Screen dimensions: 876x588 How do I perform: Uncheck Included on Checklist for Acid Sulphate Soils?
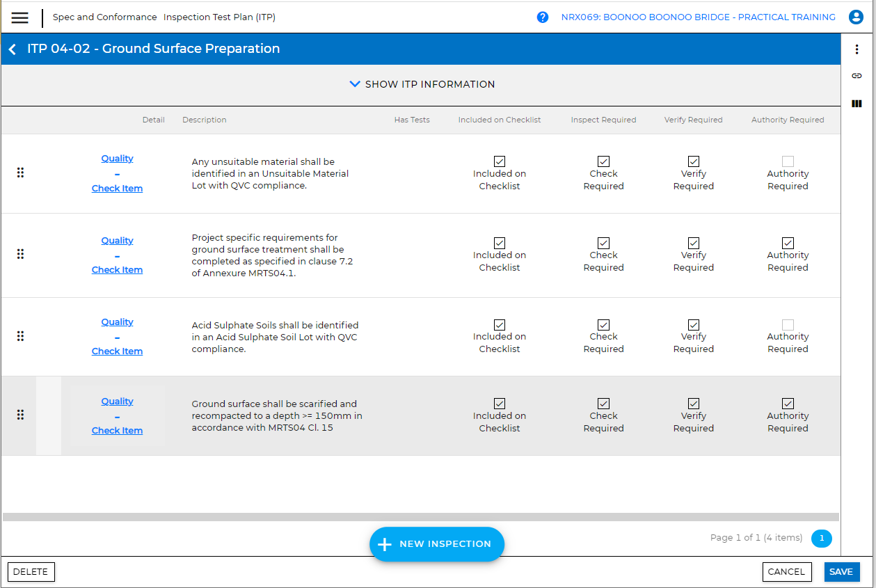coord(499,325)
